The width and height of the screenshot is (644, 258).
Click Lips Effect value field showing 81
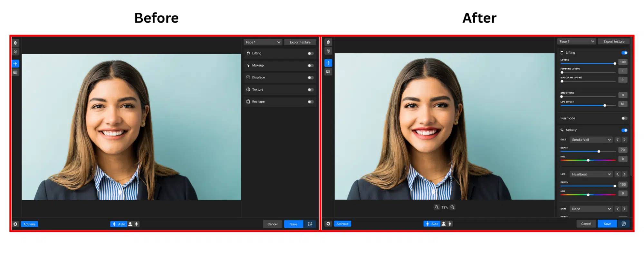tap(623, 104)
